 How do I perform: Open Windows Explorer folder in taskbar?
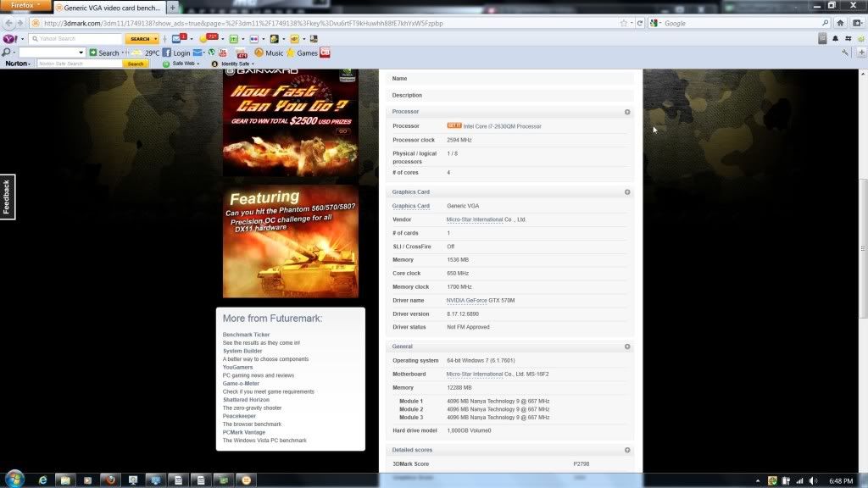point(64,480)
